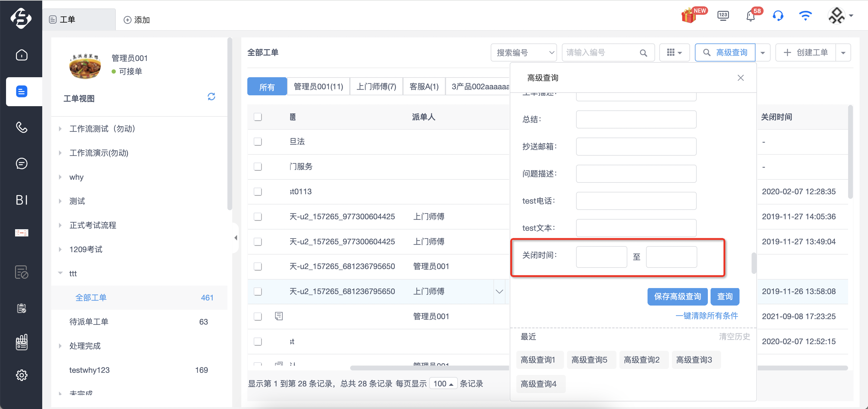
Task: Open the home icon in sidebar
Action: pyautogui.click(x=22, y=55)
